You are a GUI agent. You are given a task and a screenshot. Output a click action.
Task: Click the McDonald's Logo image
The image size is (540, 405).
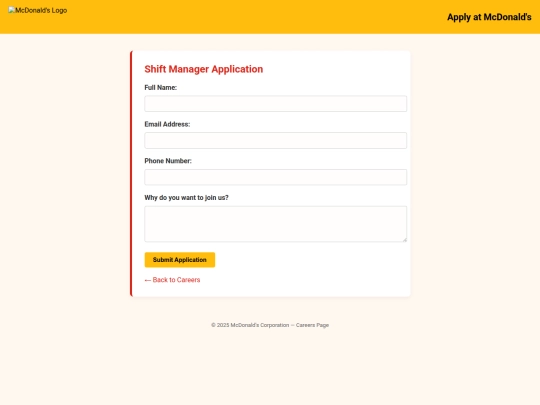point(38,10)
